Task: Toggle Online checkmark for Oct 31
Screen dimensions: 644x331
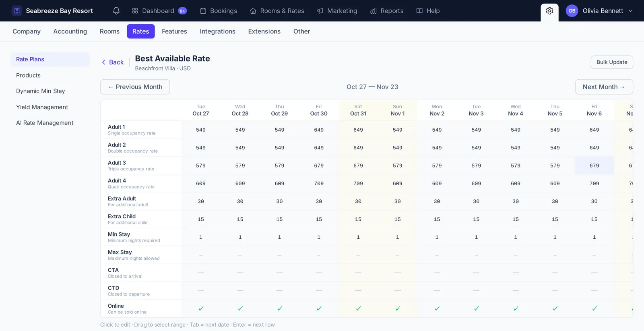Action: 358,308
